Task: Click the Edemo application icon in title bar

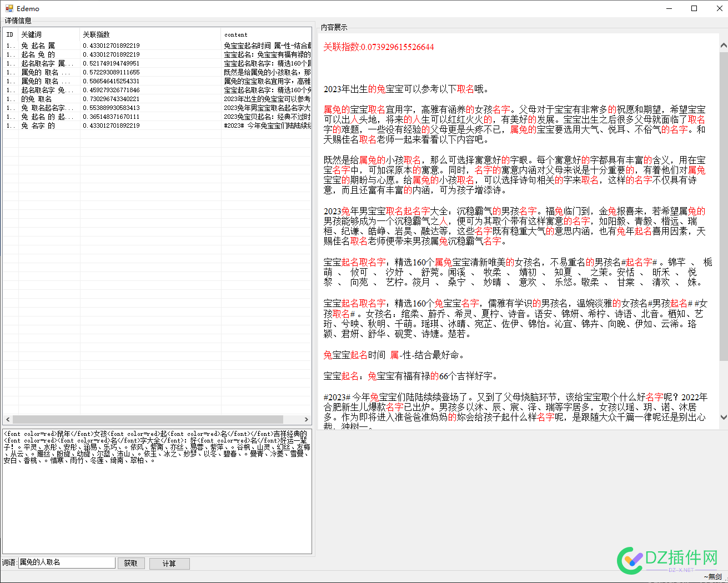Action: tap(9, 8)
